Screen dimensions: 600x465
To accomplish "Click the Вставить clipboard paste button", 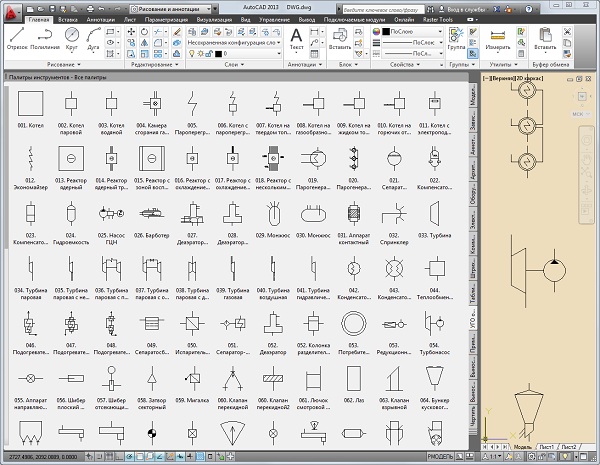I will coord(545,36).
